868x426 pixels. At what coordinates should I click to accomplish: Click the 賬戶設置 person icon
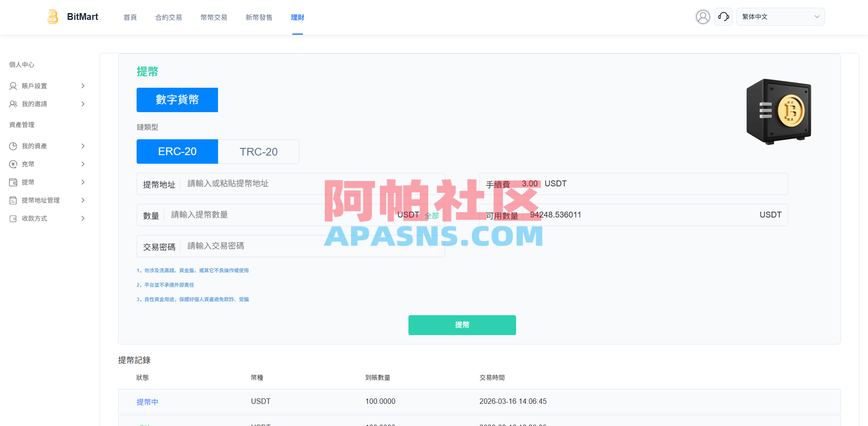13,86
